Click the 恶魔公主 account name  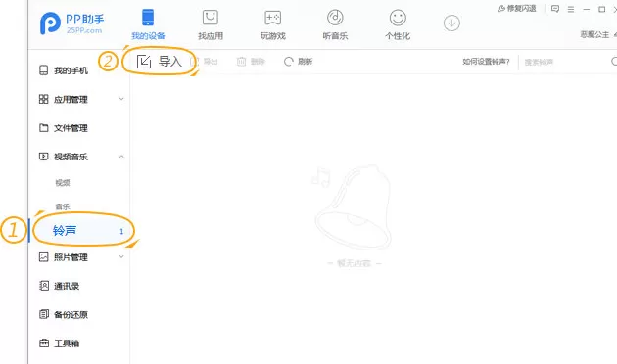tap(594, 34)
